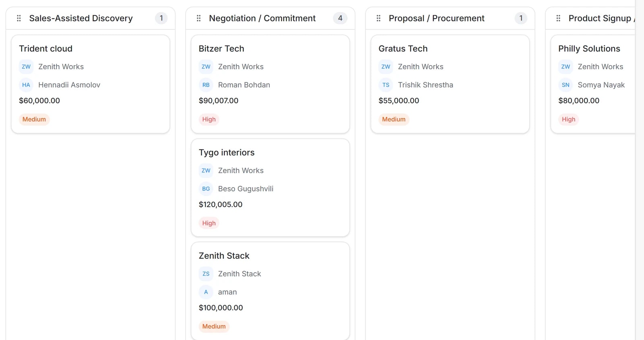This screenshot has width=644, height=340.
Task: Click BG avatar for Beso Gugushvili
Action: pyautogui.click(x=206, y=189)
